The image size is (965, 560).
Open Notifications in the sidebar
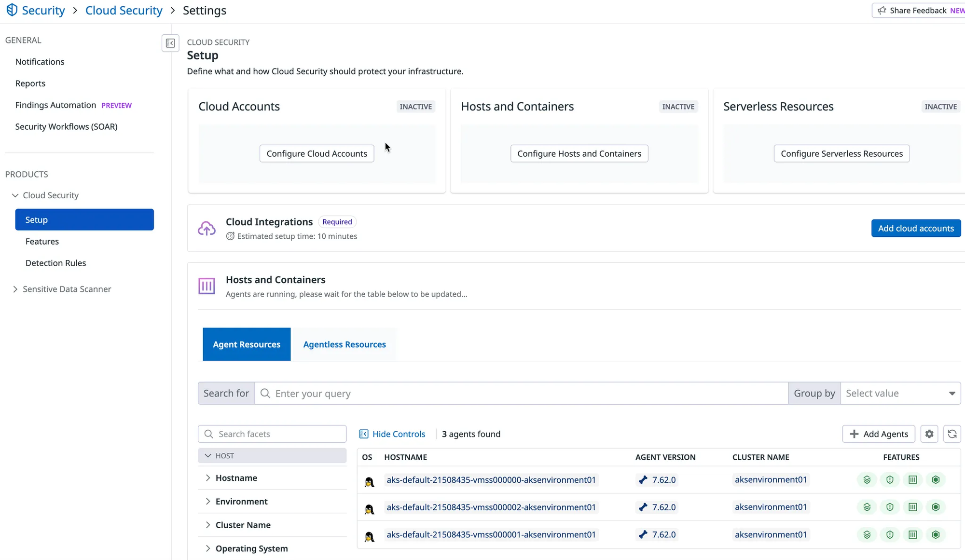(x=40, y=62)
